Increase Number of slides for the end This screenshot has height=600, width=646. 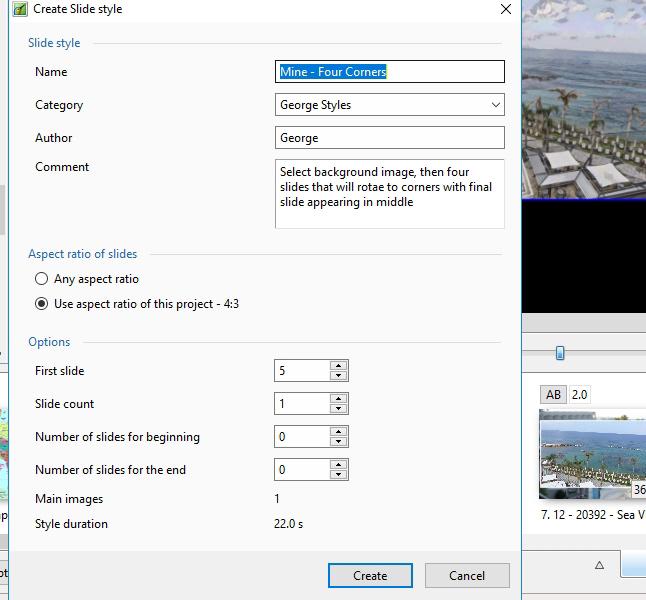coord(339,464)
